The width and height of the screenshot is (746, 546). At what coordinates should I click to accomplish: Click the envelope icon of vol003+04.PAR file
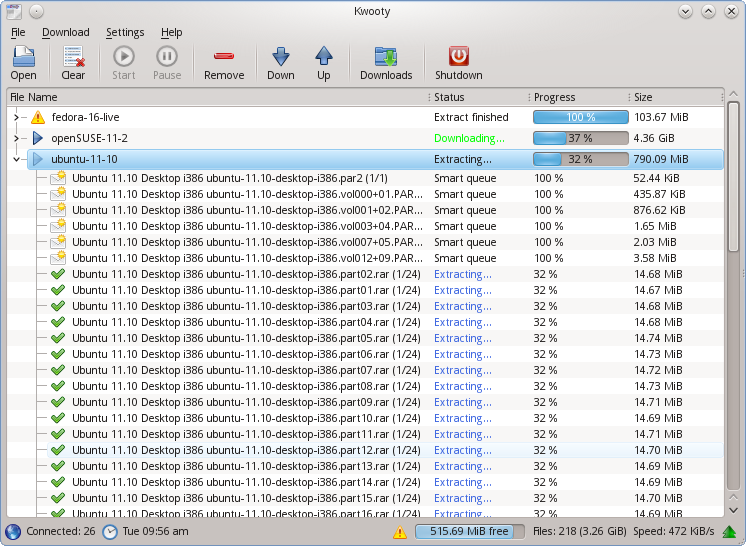tap(58, 226)
